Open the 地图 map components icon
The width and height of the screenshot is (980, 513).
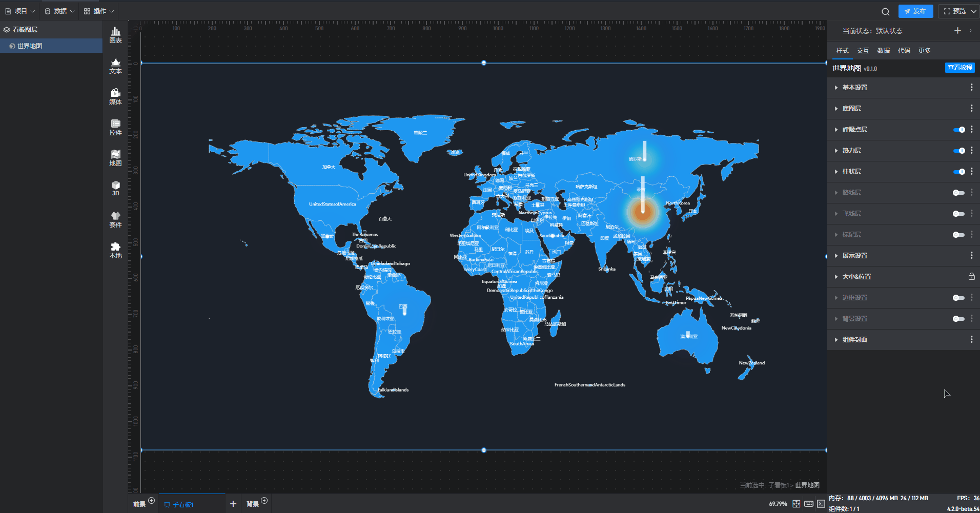[115, 158]
